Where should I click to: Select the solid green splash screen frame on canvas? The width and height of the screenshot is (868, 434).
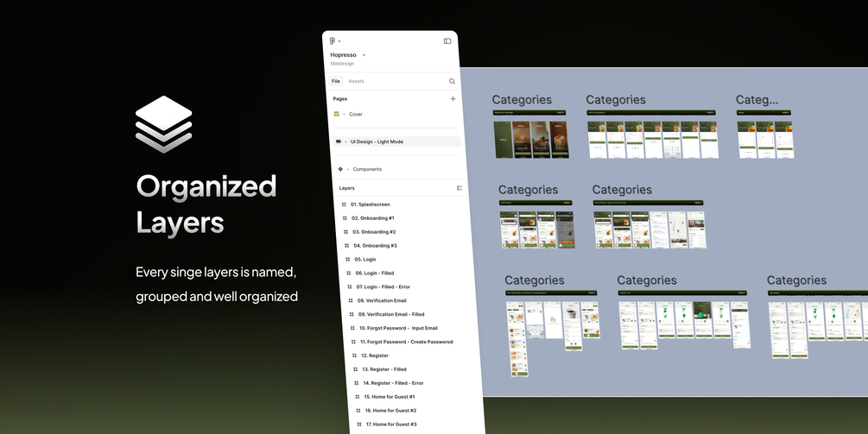pos(503,140)
